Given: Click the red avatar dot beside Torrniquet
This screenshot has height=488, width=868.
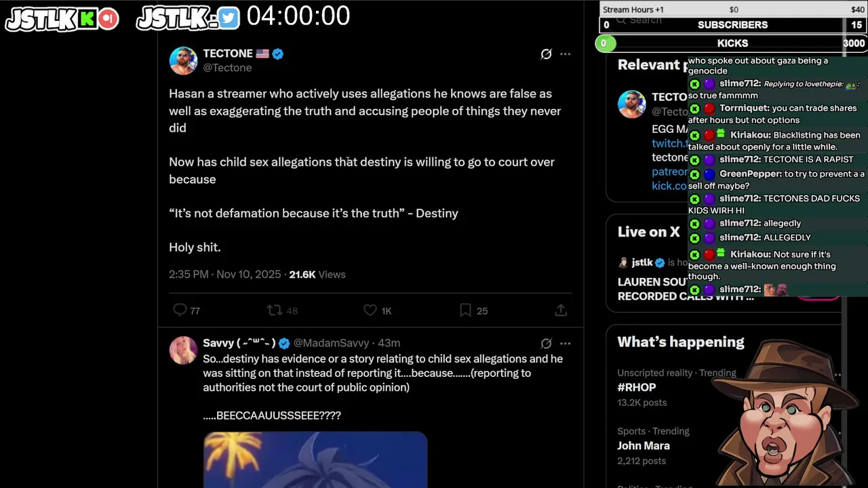Looking at the screenshot, I should pyautogui.click(x=709, y=108).
